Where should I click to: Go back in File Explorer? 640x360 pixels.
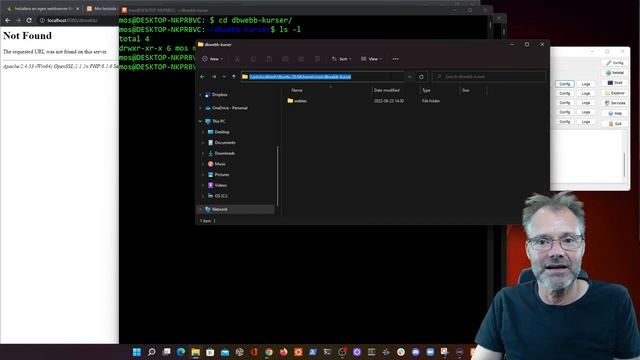(x=202, y=77)
